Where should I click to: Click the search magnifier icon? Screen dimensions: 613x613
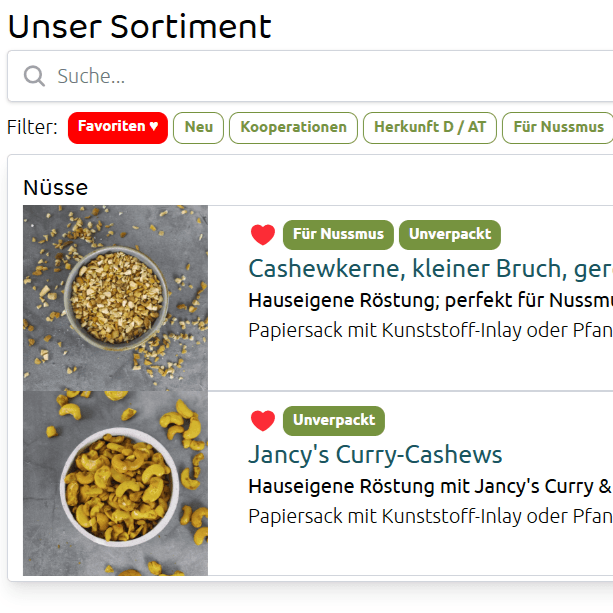[34, 76]
